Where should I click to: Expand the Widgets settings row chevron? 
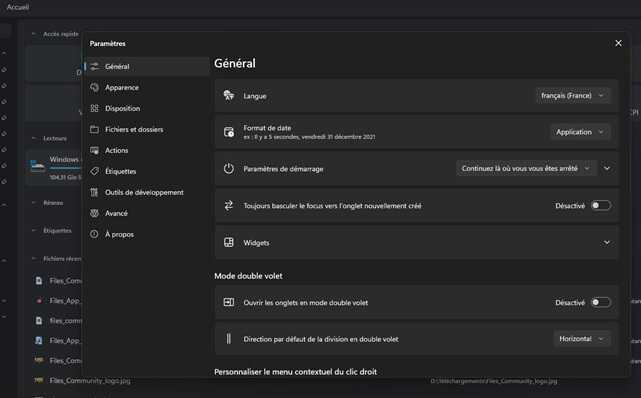607,242
